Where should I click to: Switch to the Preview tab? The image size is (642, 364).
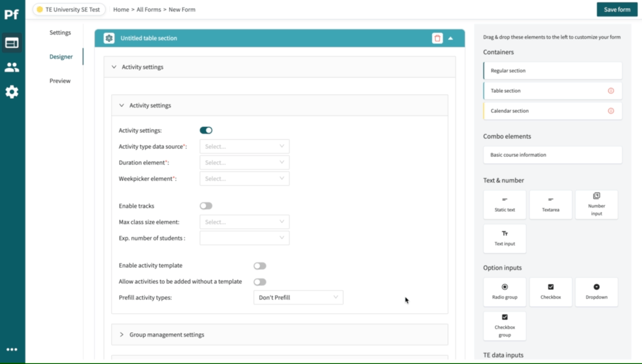pos(60,81)
